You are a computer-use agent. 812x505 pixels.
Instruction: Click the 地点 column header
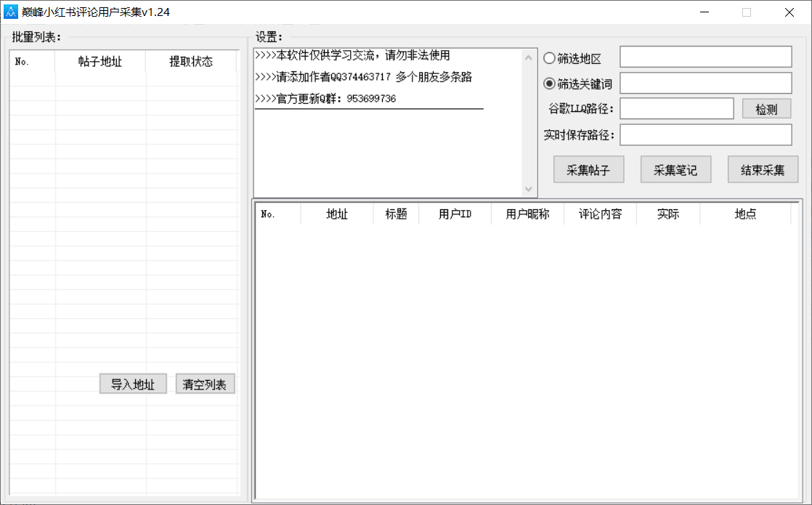745,214
